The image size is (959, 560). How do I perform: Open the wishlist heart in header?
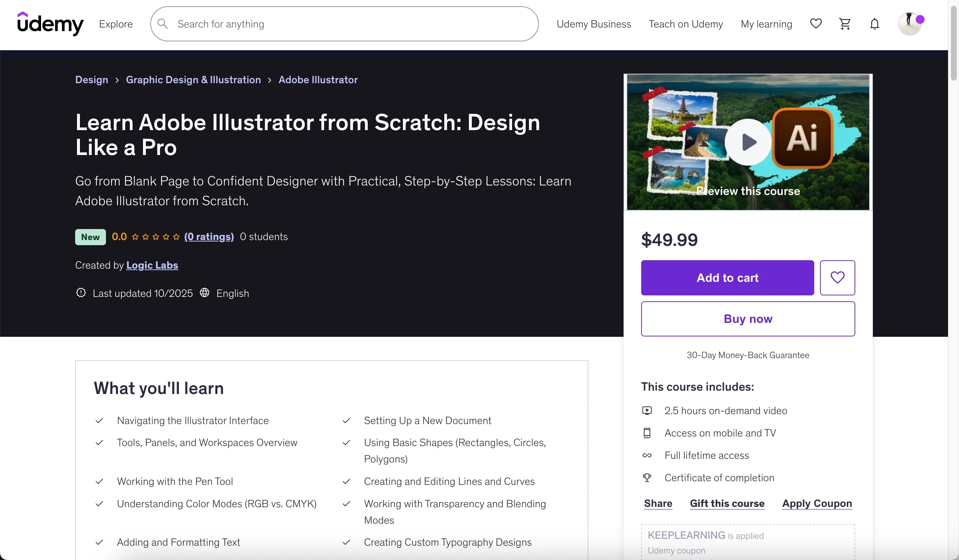[816, 23]
